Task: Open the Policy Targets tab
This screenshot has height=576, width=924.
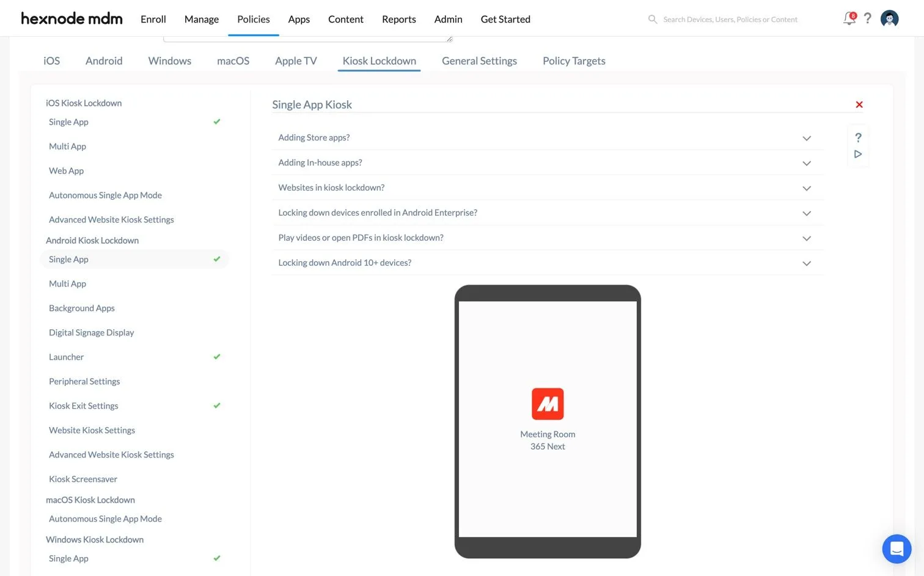Action: (x=574, y=60)
